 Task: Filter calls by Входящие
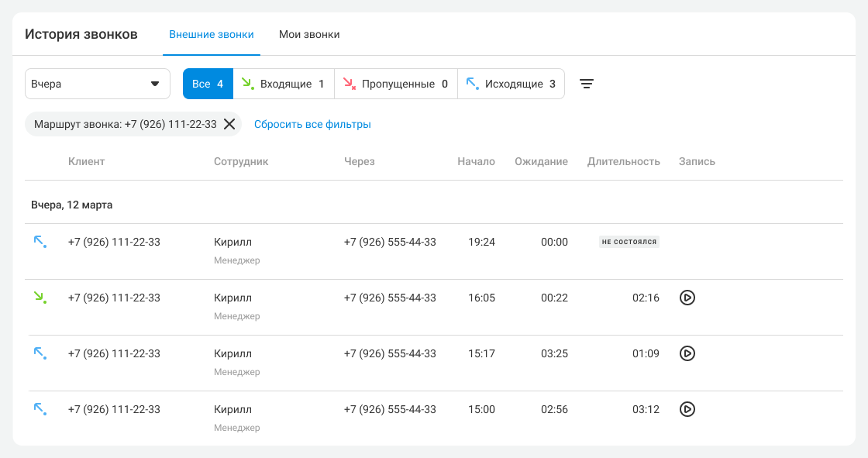pos(284,84)
